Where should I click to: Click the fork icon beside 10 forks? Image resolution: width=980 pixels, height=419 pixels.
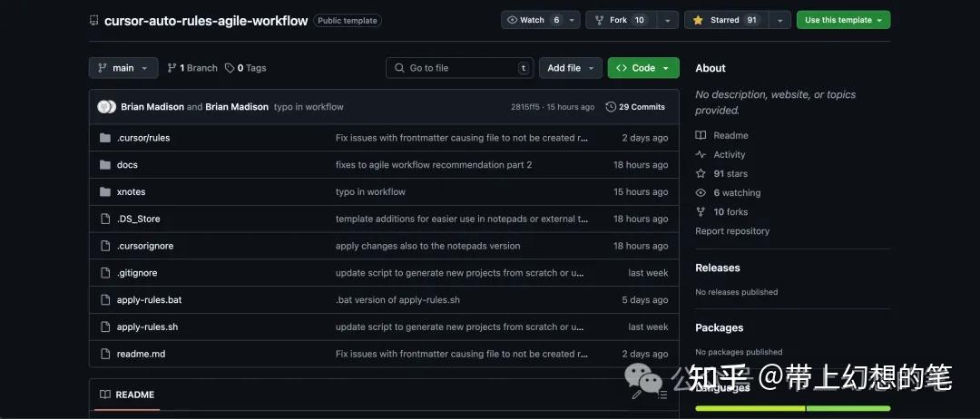coord(701,211)
